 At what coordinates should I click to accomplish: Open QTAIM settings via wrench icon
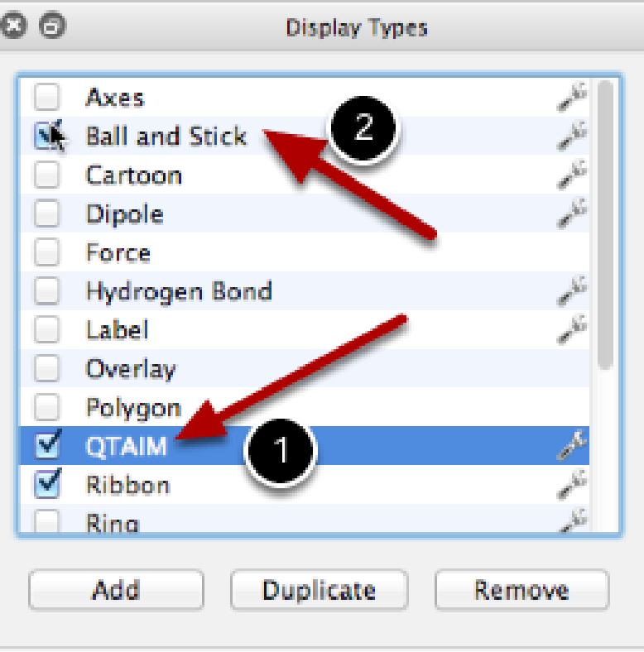point(572,446)
